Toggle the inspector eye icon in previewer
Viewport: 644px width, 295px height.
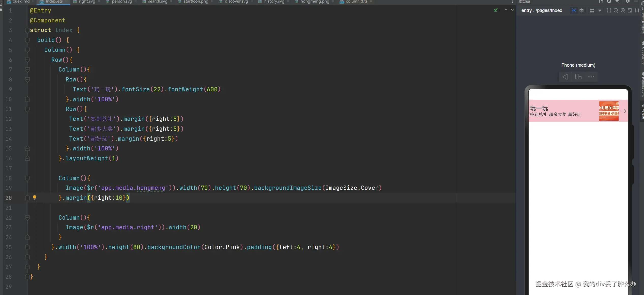pos(574,10)
